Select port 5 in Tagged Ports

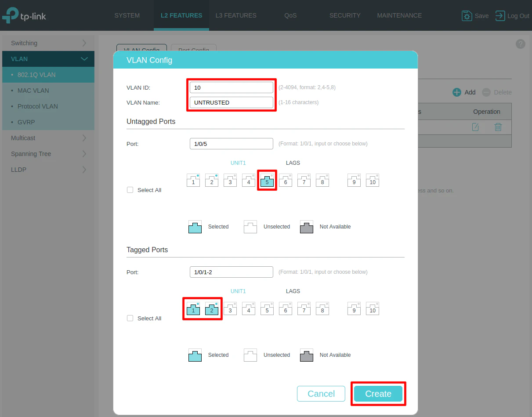click(267, 308)
